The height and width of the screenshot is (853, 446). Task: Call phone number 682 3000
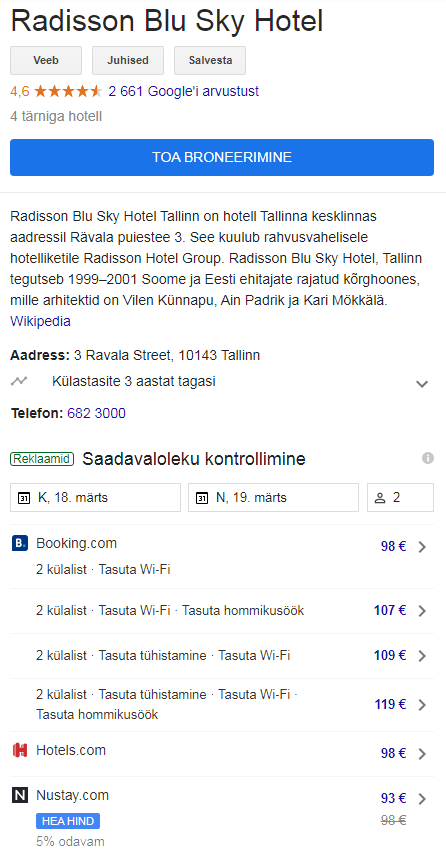(96, 413)
